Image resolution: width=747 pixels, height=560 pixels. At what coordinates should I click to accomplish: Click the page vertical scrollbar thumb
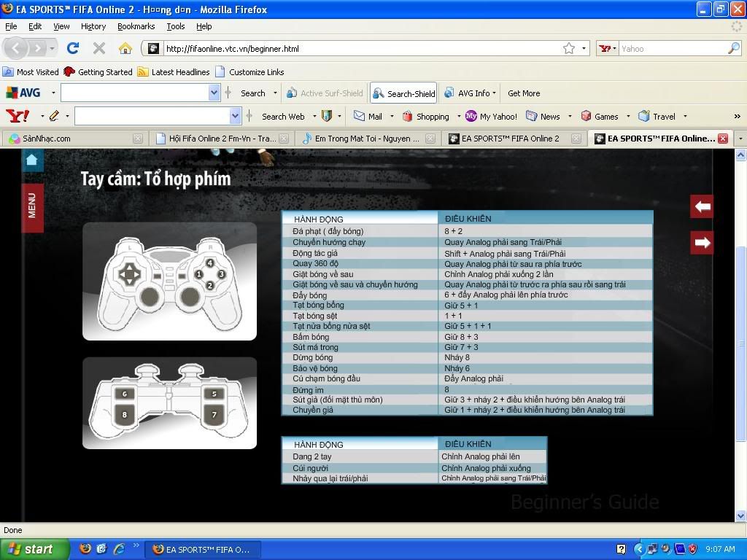[740, 343]
